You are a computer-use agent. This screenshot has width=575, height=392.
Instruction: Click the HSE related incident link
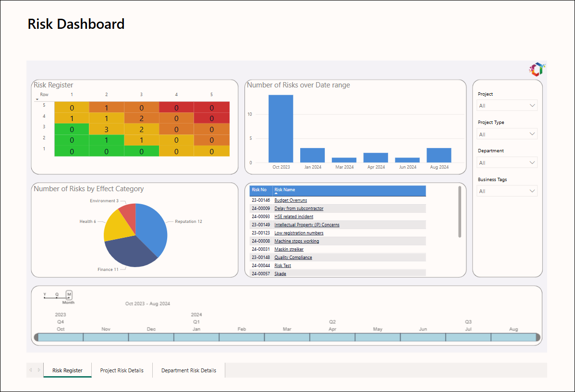tap(294, 217)
